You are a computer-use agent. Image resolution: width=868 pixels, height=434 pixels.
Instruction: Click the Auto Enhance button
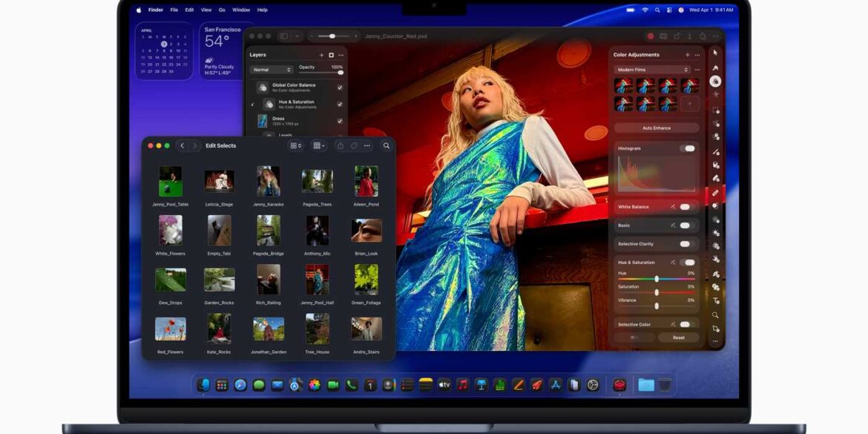[x=657, y=128]
